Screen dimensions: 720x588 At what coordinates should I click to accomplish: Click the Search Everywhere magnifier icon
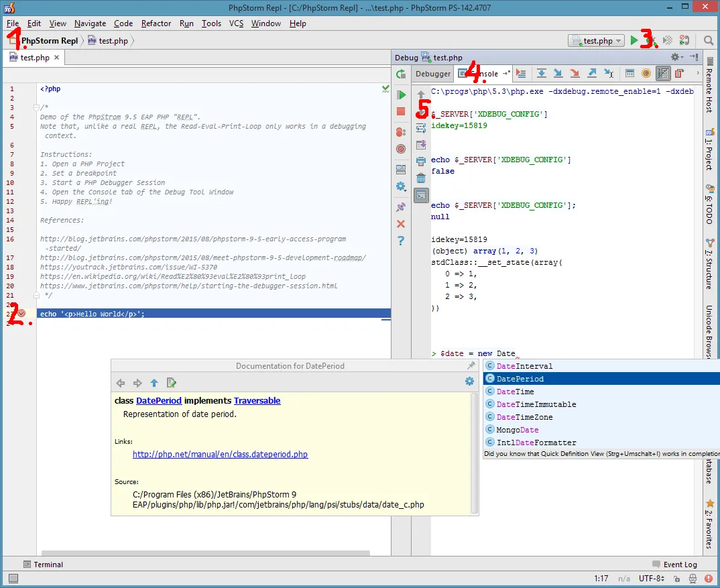pyautogui.click(x=709, y=41)
